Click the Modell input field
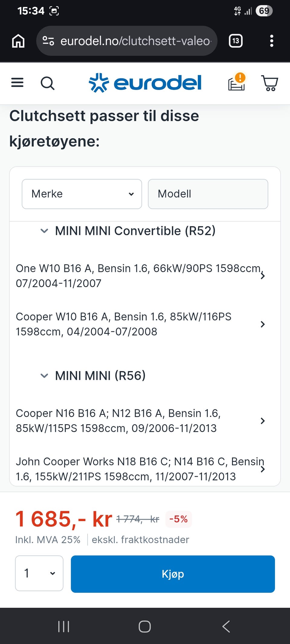This screenshot has height=644, width=290. [x=208, y=194]
